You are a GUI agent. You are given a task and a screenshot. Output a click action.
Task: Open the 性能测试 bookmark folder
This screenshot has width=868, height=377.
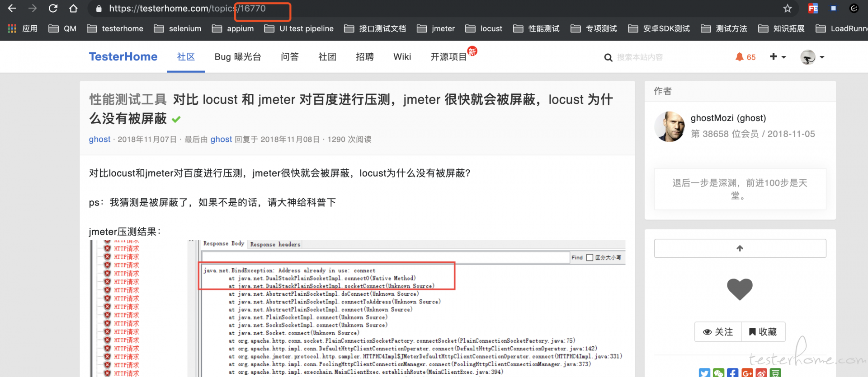pyautogui.click(x=536, y=28)
